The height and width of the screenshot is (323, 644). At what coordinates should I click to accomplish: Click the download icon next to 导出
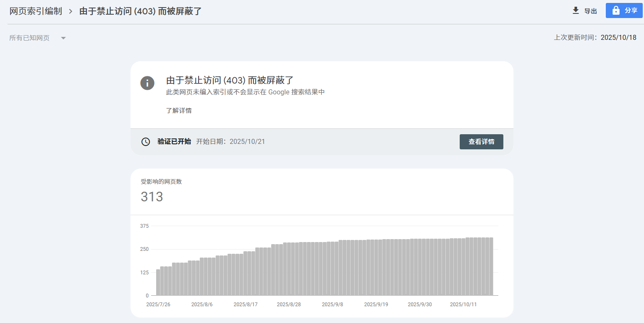576,10
